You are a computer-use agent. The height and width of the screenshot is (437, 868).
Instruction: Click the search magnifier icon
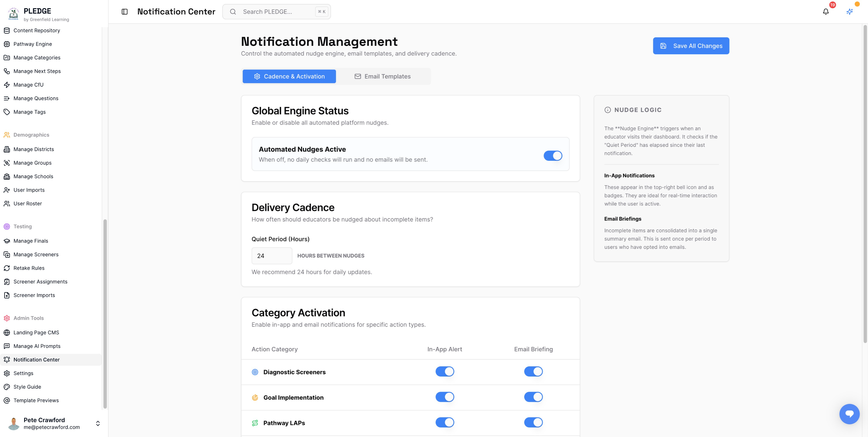[233, 11]
